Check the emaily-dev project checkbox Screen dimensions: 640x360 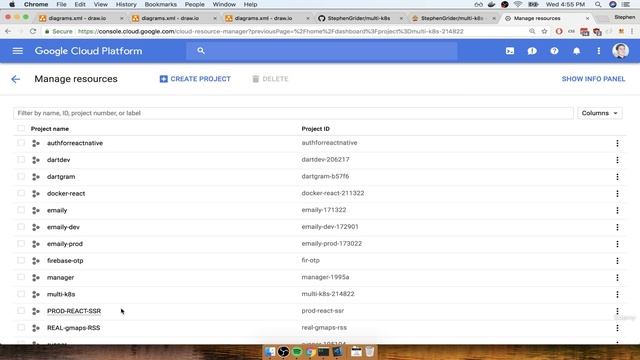pyautogui.click(x=21, y=227)
